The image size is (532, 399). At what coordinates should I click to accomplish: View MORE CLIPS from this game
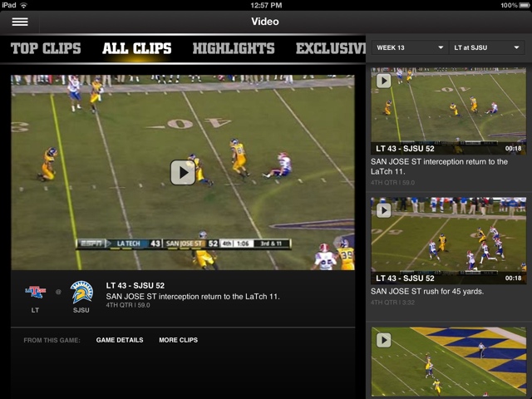coord(179,340)
